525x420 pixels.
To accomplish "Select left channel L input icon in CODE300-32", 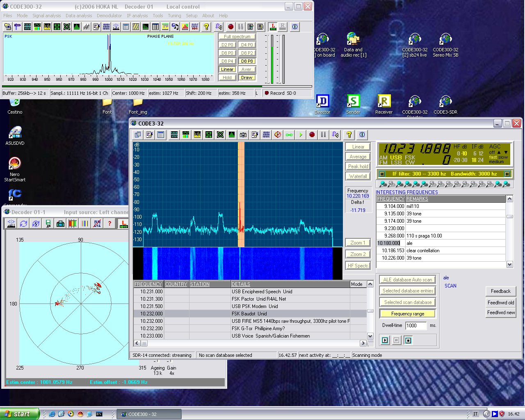I will (x=273, y=27).
